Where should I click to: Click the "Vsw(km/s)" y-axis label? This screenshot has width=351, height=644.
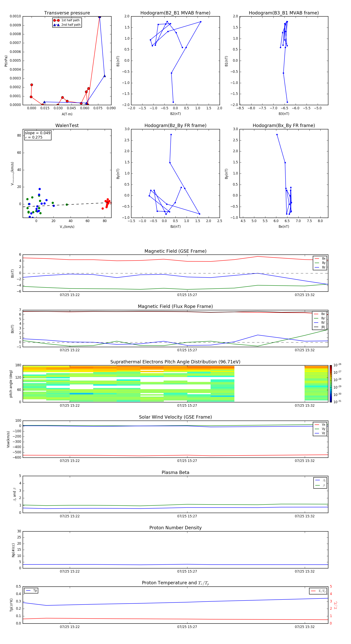click(8, 439)
